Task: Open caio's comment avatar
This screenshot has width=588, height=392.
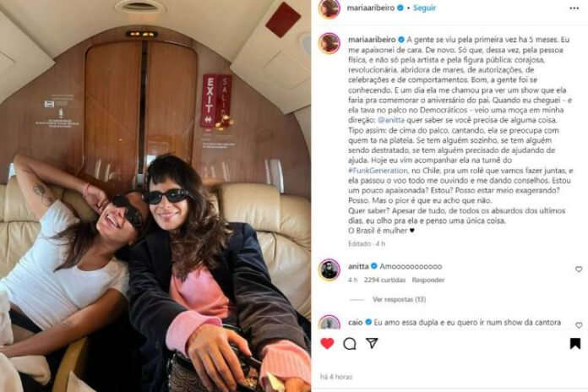Action: [329, 323]
